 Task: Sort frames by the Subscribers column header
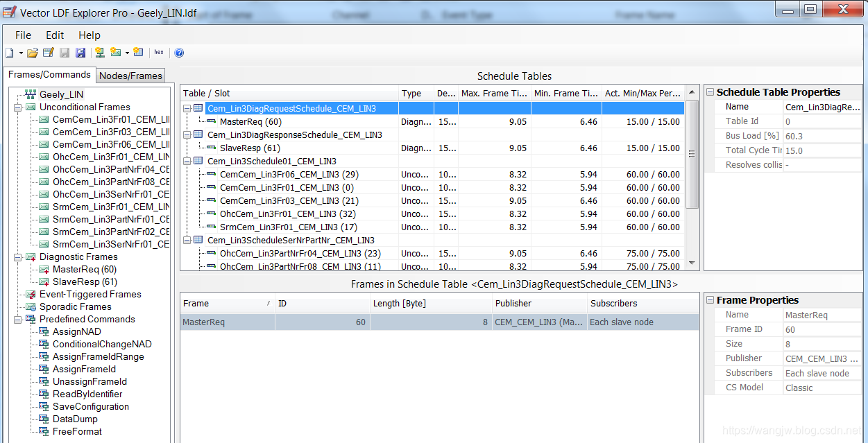(643, 304)
